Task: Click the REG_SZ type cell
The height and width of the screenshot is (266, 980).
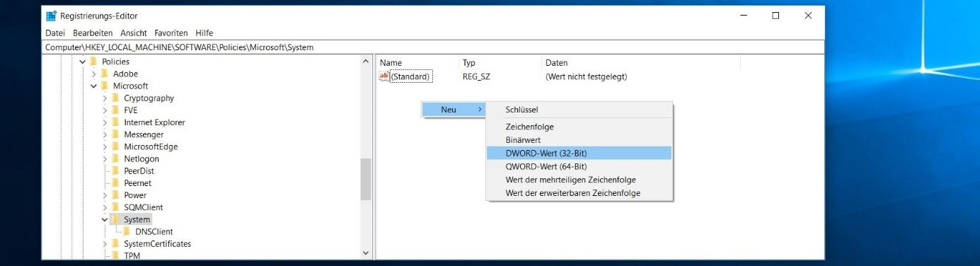Action: coord(476,76)
